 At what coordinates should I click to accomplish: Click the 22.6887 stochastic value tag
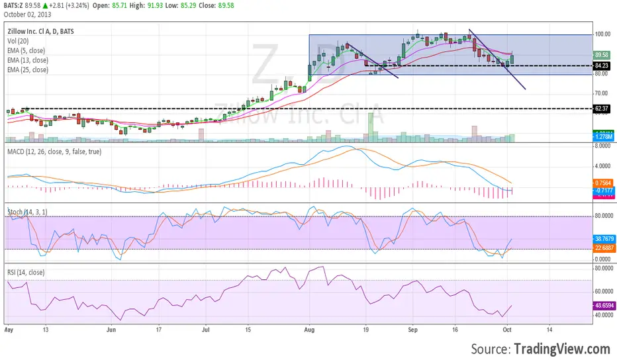click(604, 248)
